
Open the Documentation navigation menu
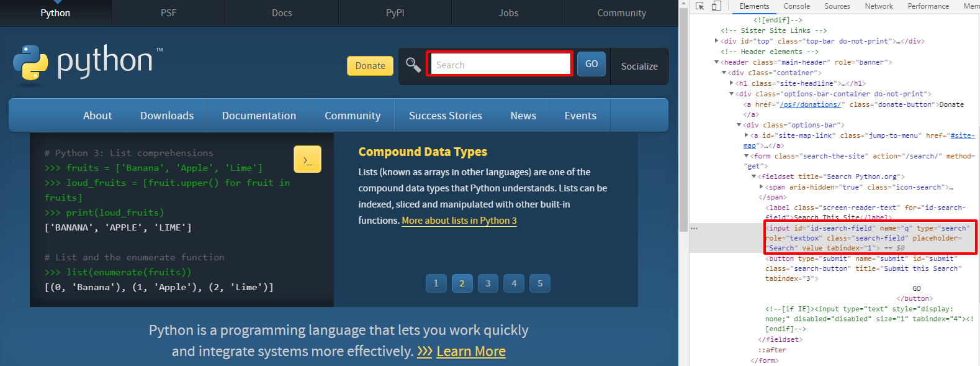click(259, 116)
